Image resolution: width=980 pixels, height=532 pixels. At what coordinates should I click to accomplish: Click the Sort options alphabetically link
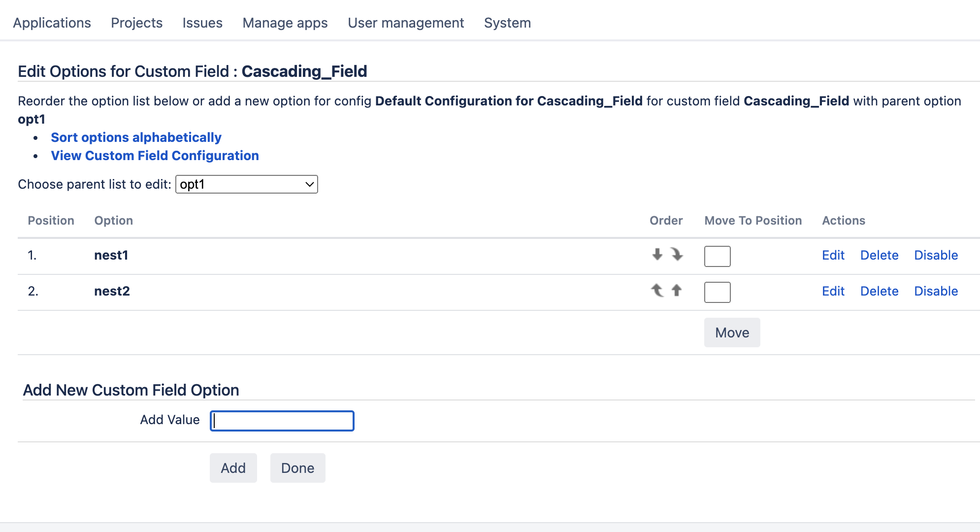pyautogui.click(x=136, y=137)
